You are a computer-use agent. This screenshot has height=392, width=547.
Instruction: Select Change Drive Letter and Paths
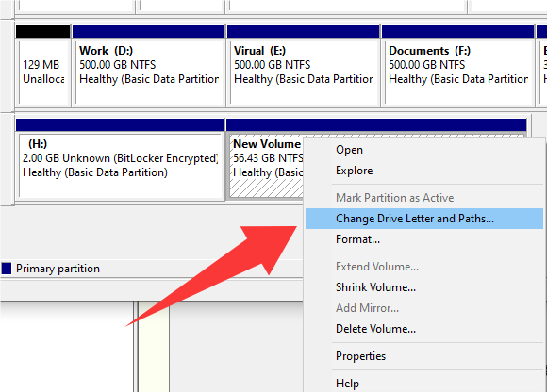[423, 219]
